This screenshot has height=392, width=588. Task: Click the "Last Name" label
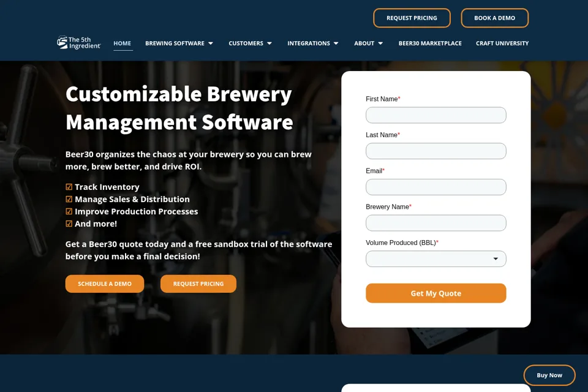click(x=382, y=135)
